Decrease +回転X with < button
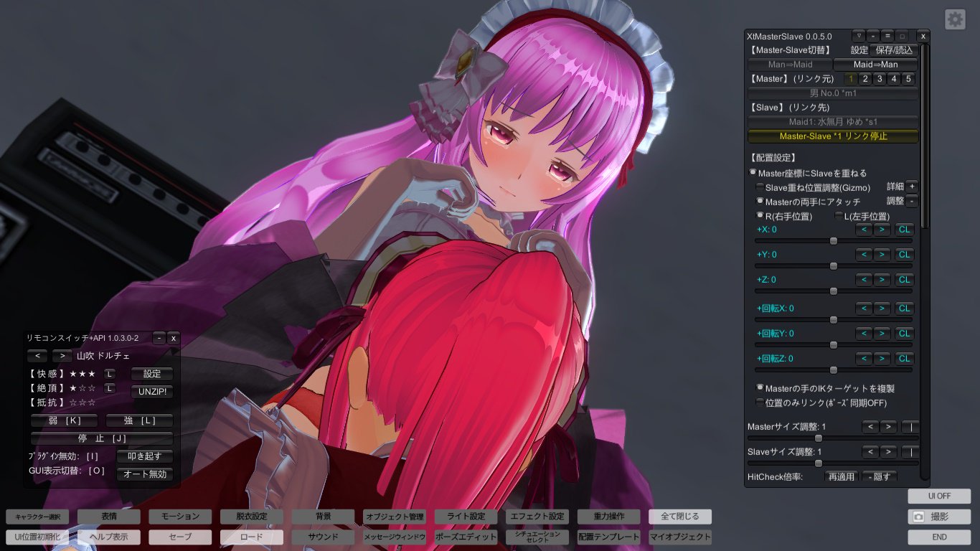The width and height of the screenshot is (980, 551). (x=864, y=309)
